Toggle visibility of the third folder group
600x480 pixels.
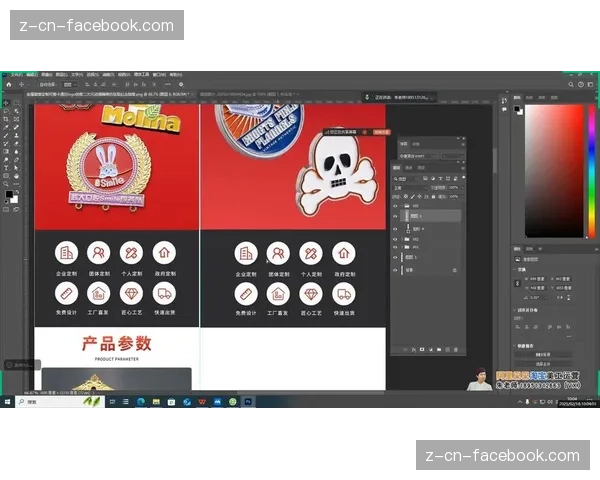click(395, 247)
